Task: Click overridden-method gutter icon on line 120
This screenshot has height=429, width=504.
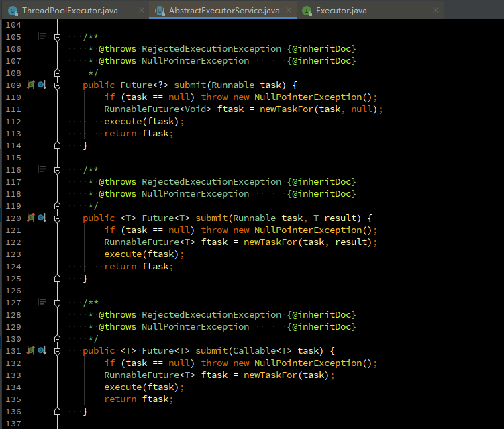Action: pyautogui.click(x=42, y=218)
